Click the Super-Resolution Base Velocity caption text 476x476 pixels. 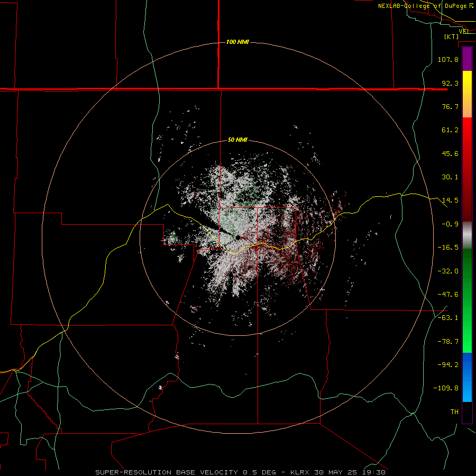(241, 472)
